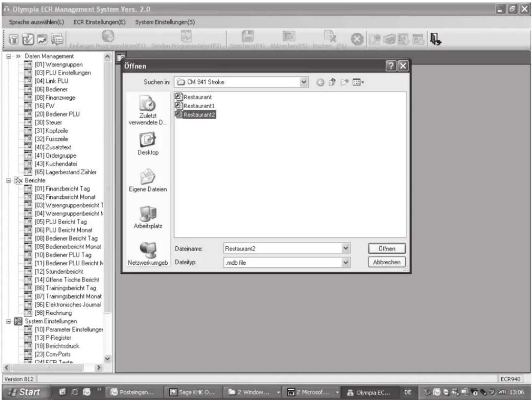Open ECR Einstellungen(E) menu
Screen dimensions: 532x400
(x=100, y=22)
